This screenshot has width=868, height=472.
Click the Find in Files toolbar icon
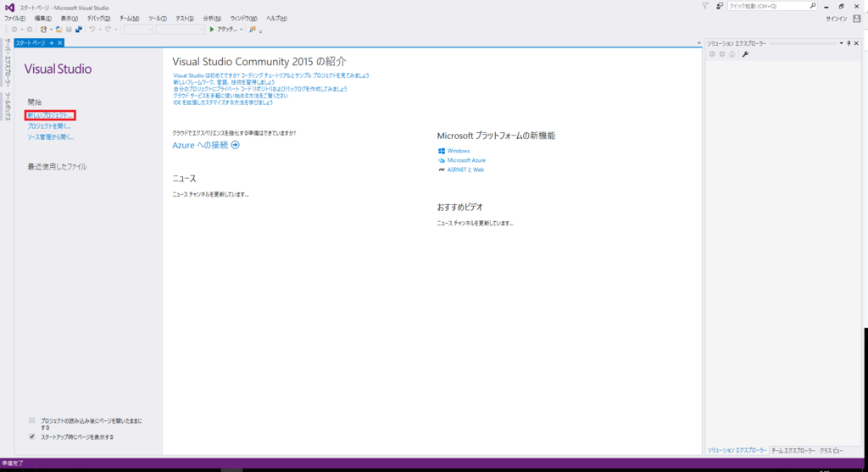click(253, 30)
